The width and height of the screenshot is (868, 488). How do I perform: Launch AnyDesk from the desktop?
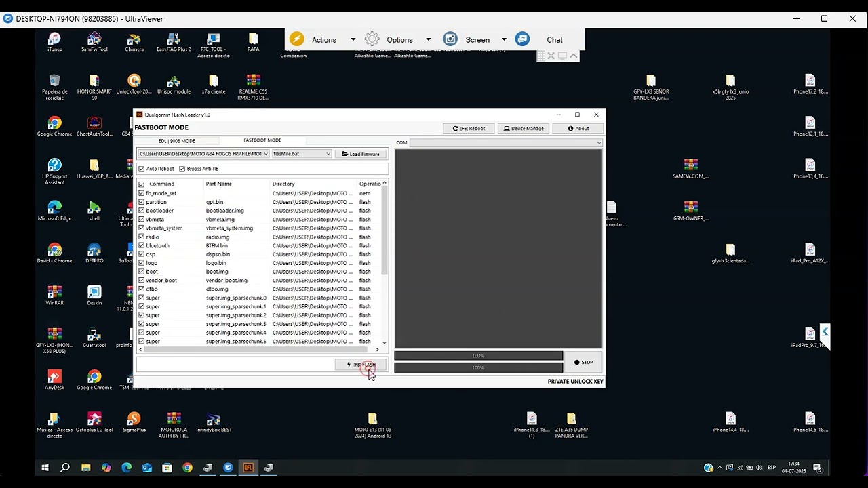point(54,380)
